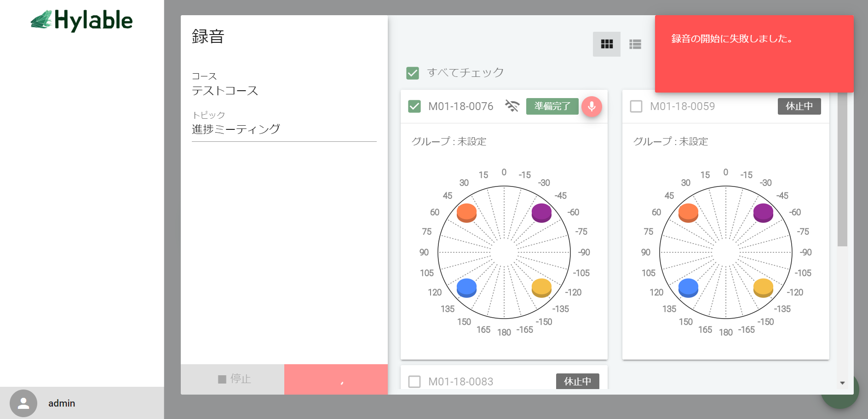The width and height of the screenshot is (868, 419).
Task: Switch to grid view layout
Action: coord(606,44)
